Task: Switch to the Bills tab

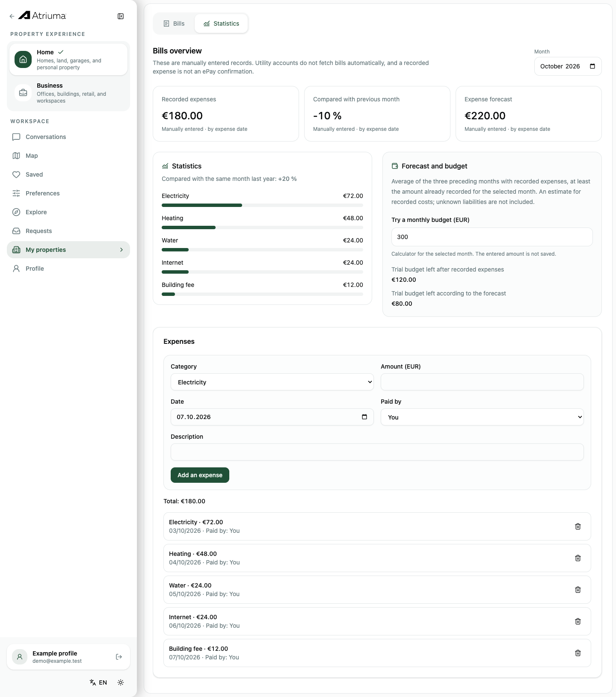Action: point(174,24)
